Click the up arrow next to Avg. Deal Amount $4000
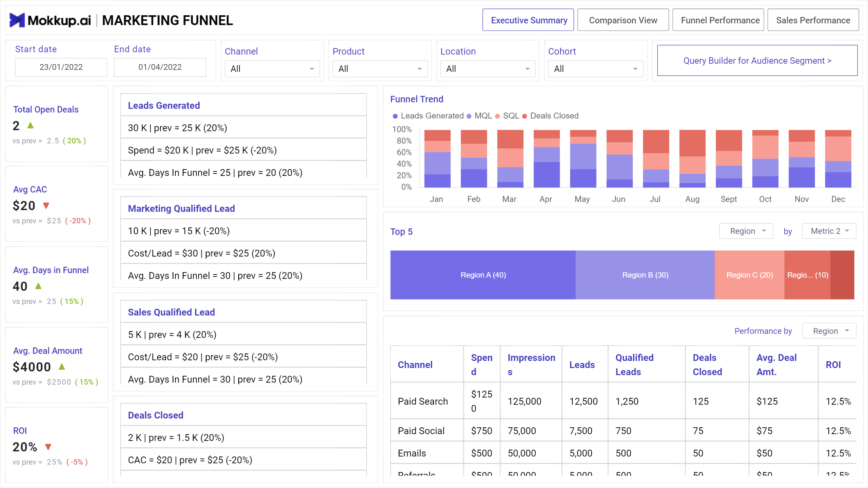The height and width of the screenshot is (488, 868). (62, 367)
